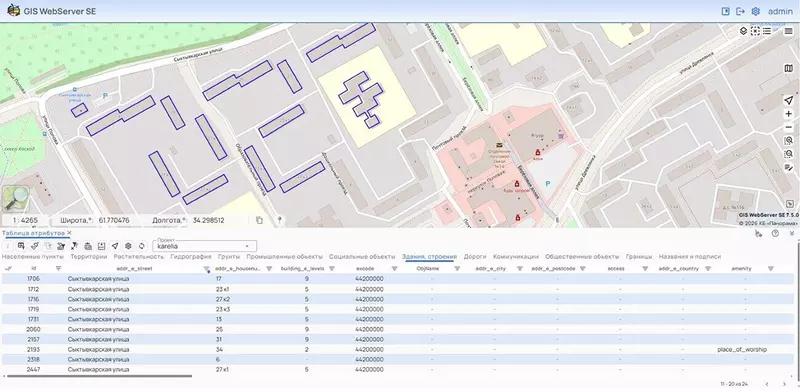This screenshot has height=392, width=800.
Task: Open filter for addr_e_housenumber column
Action: point(269,268)
